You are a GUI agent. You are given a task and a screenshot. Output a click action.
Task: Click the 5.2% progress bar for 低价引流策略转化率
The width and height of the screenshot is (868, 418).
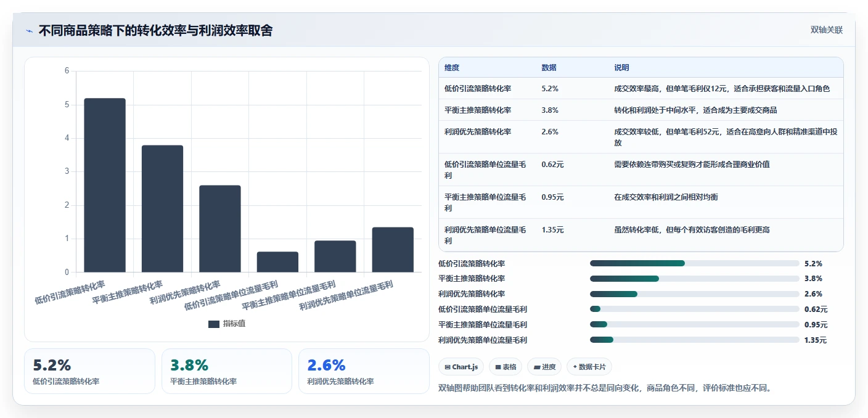695,263
